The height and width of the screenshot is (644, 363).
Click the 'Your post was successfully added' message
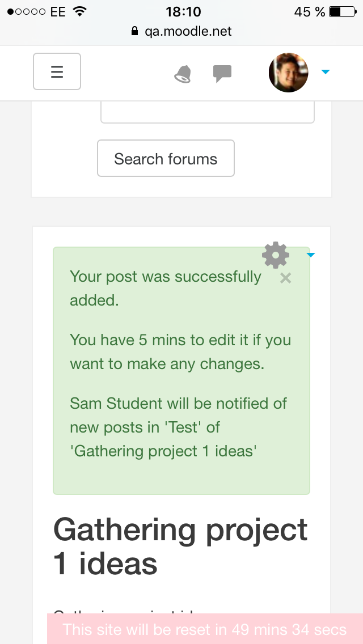165,289
